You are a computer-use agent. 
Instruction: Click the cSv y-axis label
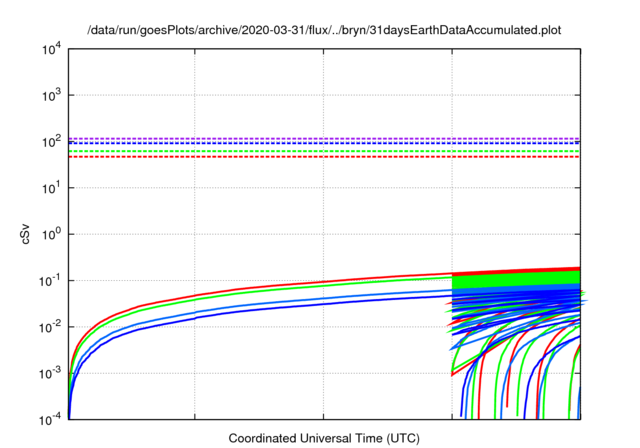tap(26, 234)
